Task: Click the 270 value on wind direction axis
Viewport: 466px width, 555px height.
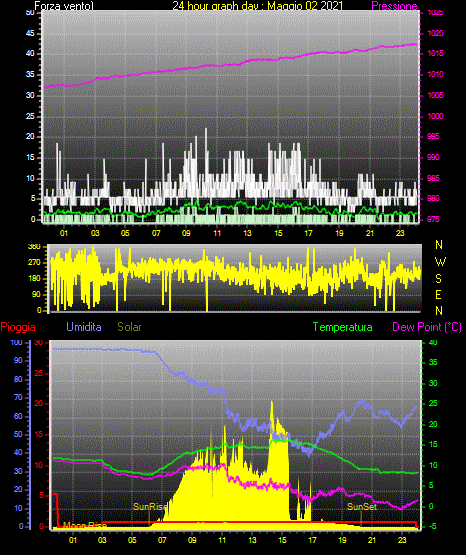Action: [x=34, y=263]
